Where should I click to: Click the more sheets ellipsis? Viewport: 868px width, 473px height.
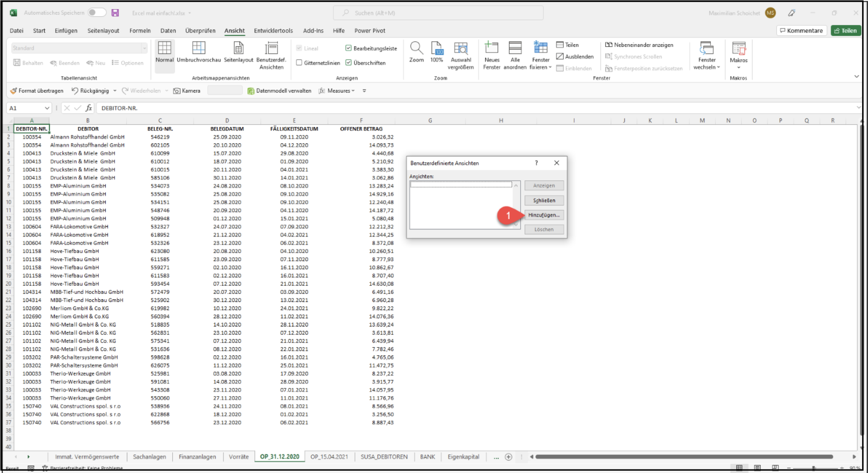coord(496,457)
